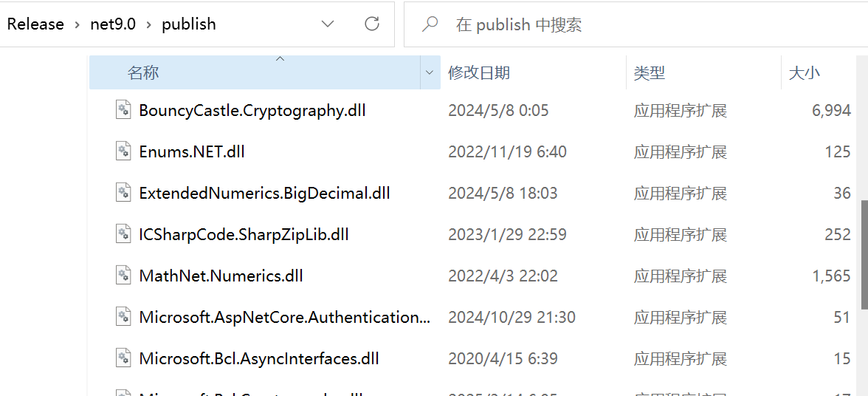Focus the 在 publish 中搜索 search field
This screenshot has height=396, width=868.
(635, 24)
